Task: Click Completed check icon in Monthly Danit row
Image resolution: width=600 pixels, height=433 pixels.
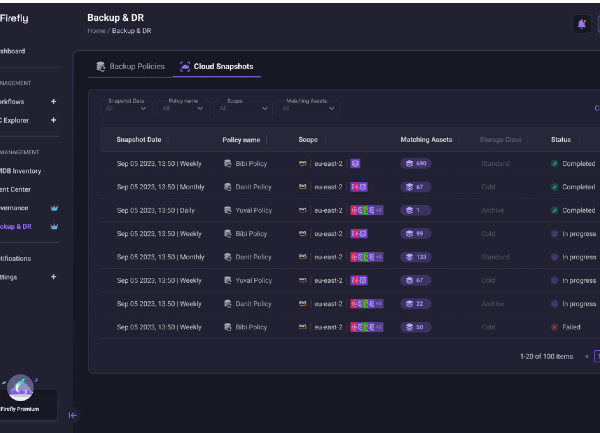Action: 554,187
